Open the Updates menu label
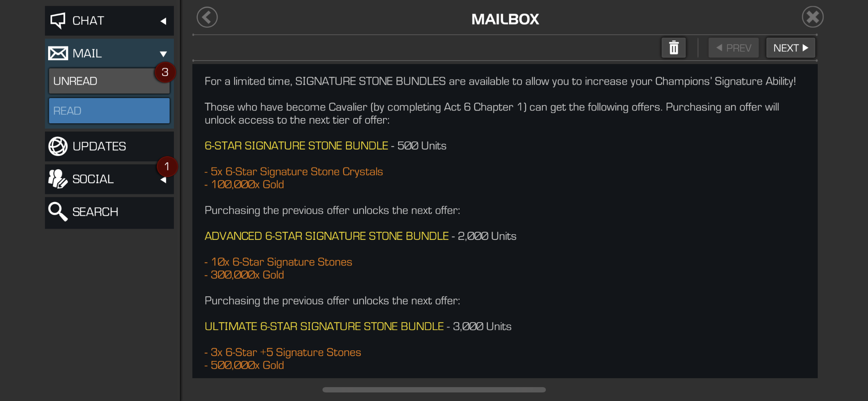This screenshot has height=401, width=868. 99,146
